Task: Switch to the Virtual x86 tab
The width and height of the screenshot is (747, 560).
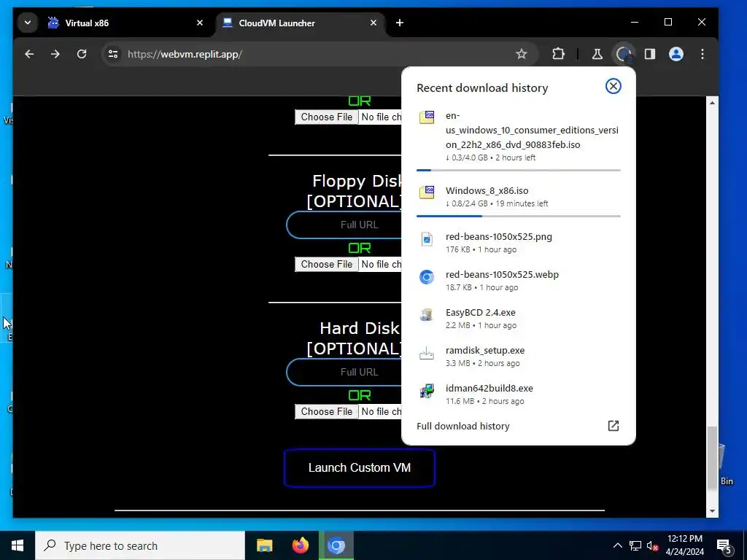Action: 123,23
